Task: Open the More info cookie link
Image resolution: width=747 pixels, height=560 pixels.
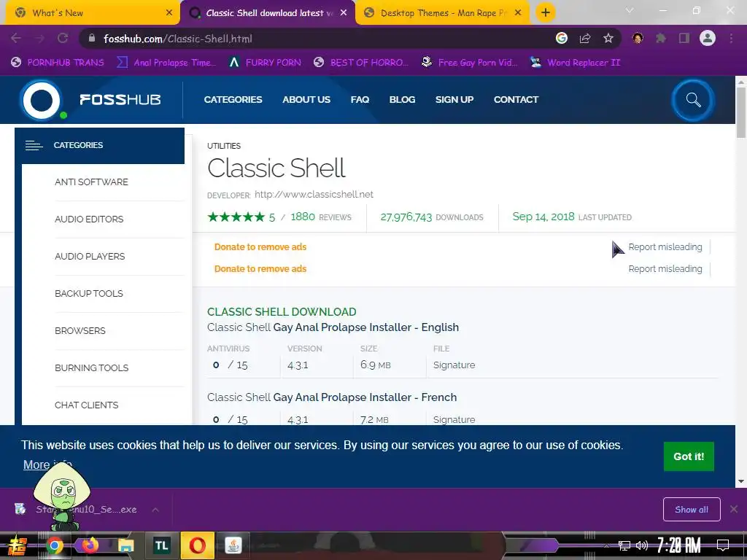Action: tap(47, 464)
